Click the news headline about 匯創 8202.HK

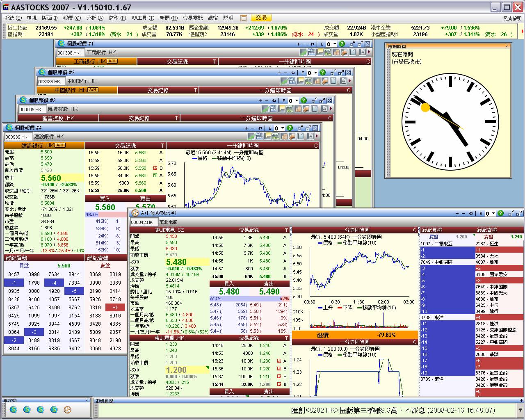393,410
